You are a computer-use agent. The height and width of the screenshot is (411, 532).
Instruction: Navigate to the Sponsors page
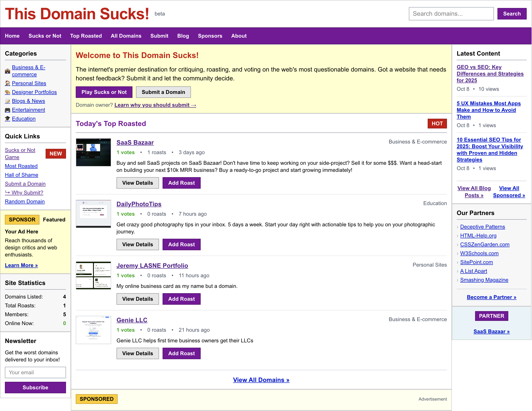point(210,36)
